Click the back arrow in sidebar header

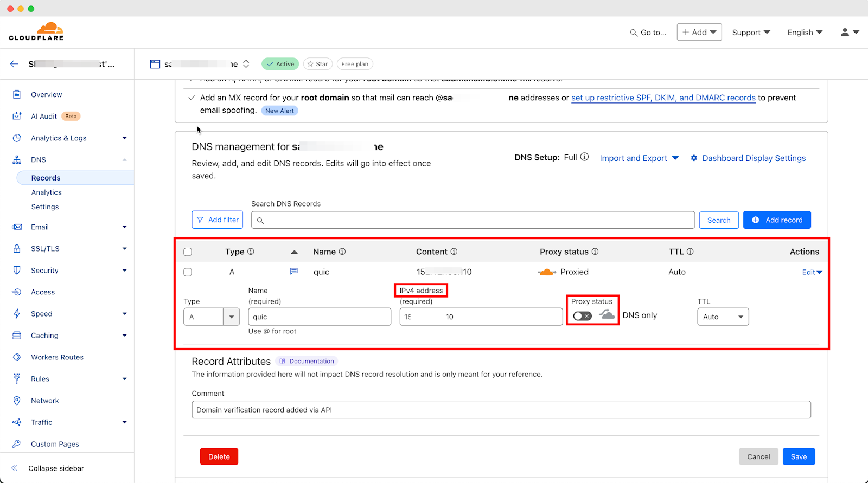[14, 64]
